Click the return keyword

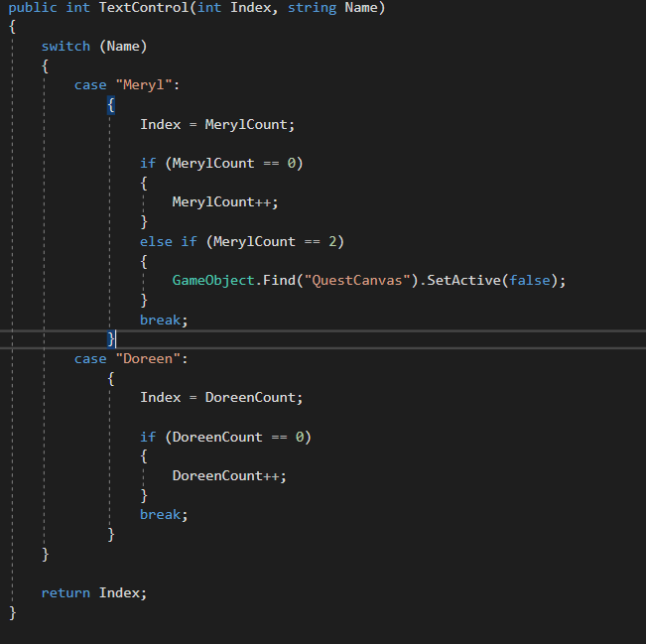(65, 592)
